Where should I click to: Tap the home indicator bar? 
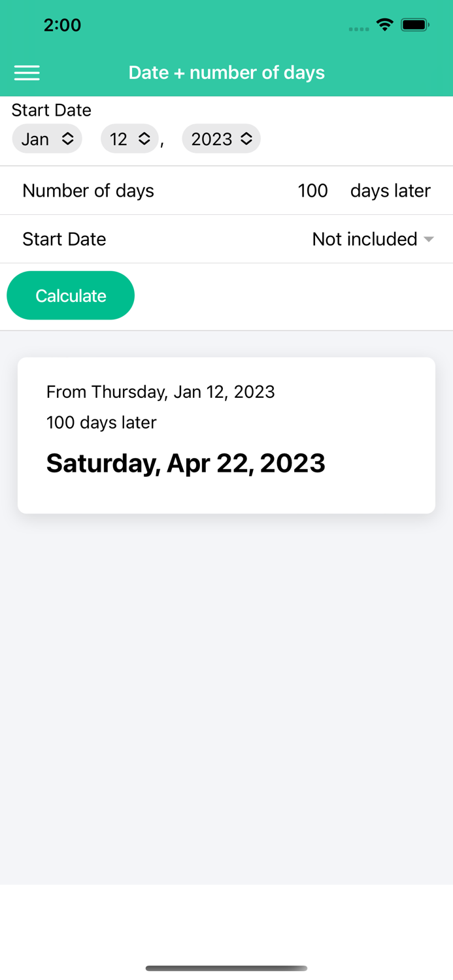tap(226, 968)
